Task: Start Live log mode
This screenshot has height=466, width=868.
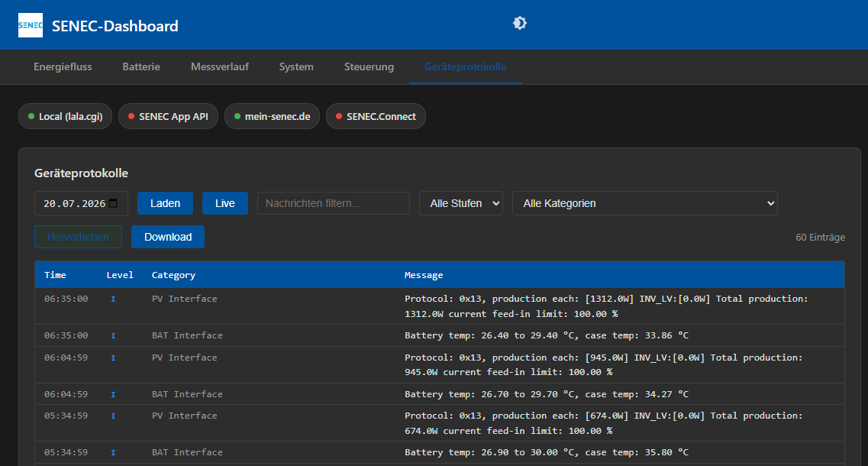Action: (x=224, y=203)
